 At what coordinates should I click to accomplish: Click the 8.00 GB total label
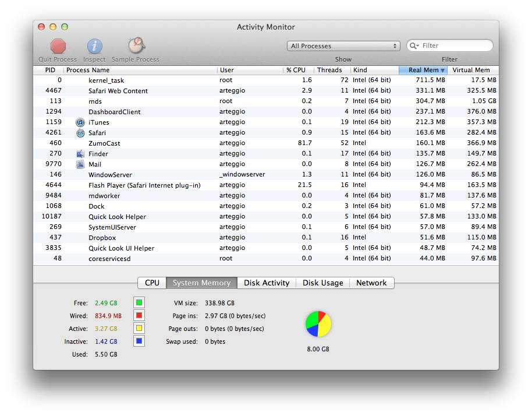coord(318,349)
